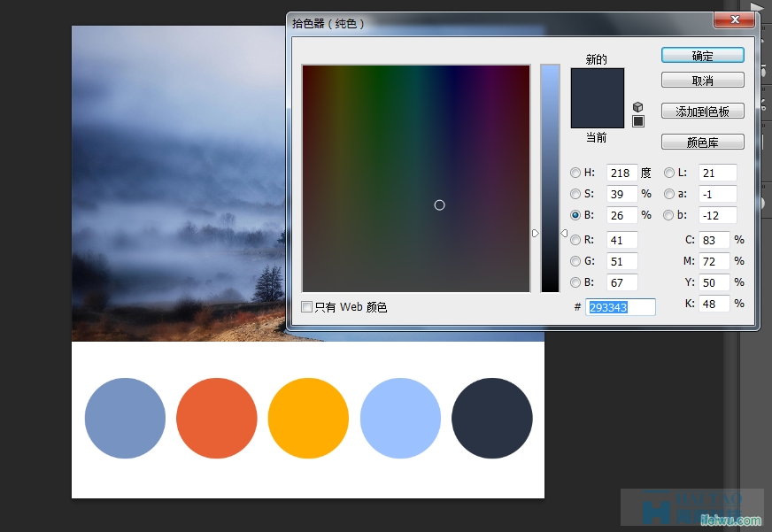The width and height of the screenshot is (772, 532).
Task: Select the H hue radio button
Action: [x=575, y=173]
